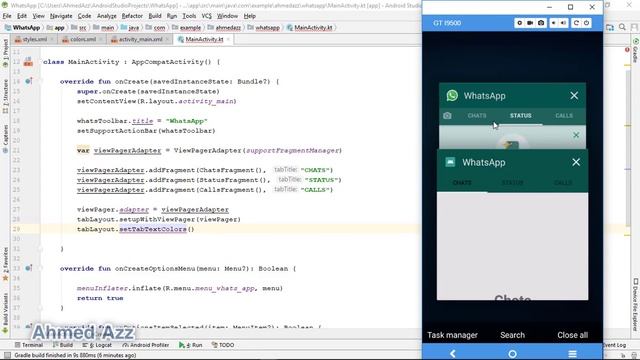This screenshot has height=360, width=640.
Task: Open the Structure side tool window
Action: [x=5, y=97]
